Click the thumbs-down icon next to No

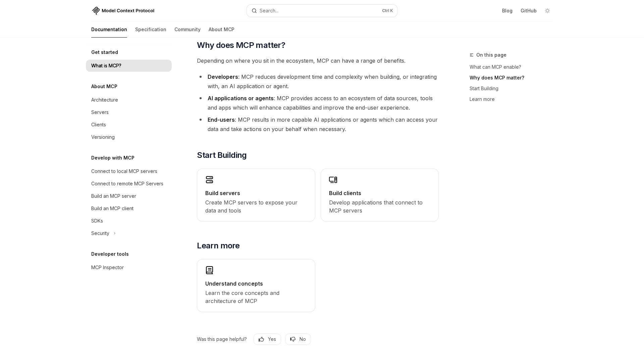click(x=292, y=339)
